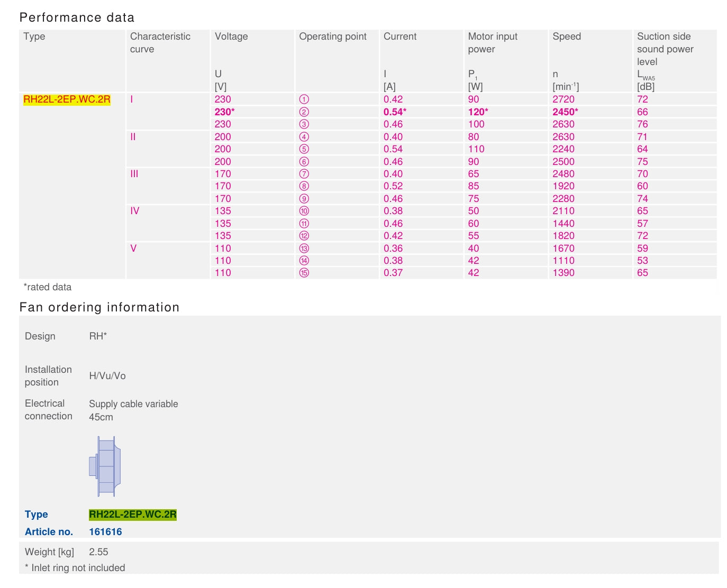Screen dimensions: 727x588
Task: Click the circled number 15 operating point
Action: [x=304, y=273]
